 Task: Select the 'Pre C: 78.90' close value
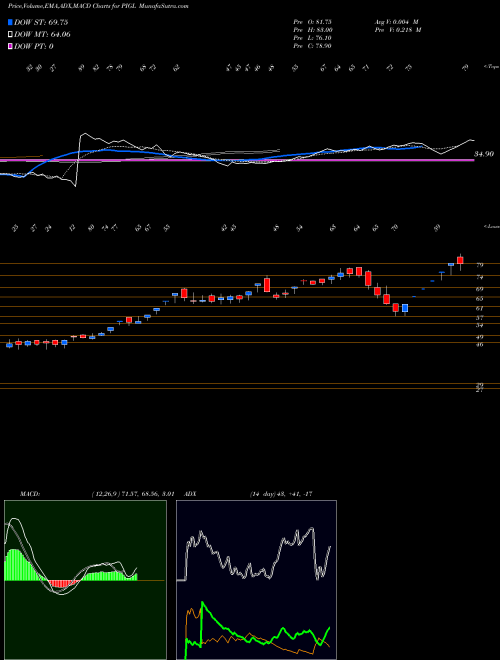coord(313,45)
